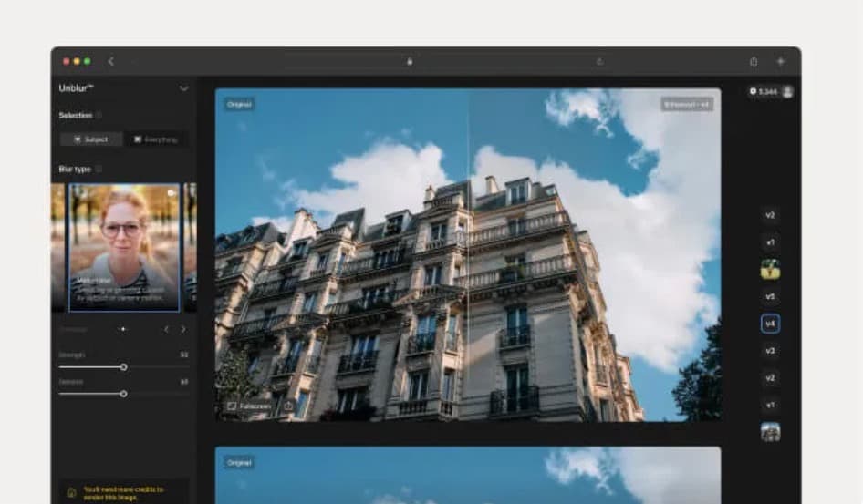Open the credits counter showing 5,344

(763, 92)
